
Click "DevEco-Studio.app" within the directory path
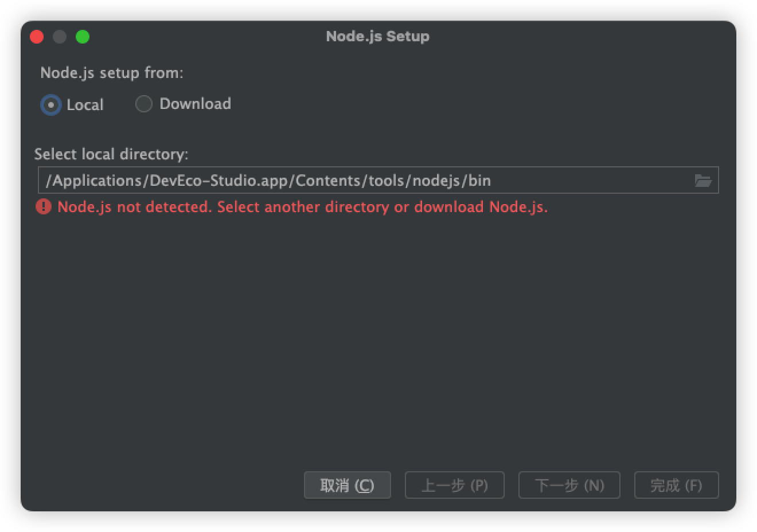coord(218,181)
